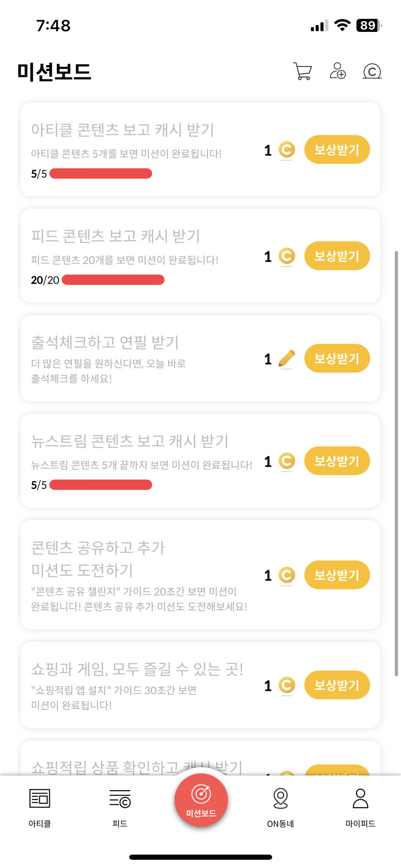Claim reward for 아티클 콘텐츠 mission
The image size is (401, 868).
[337, 150]
